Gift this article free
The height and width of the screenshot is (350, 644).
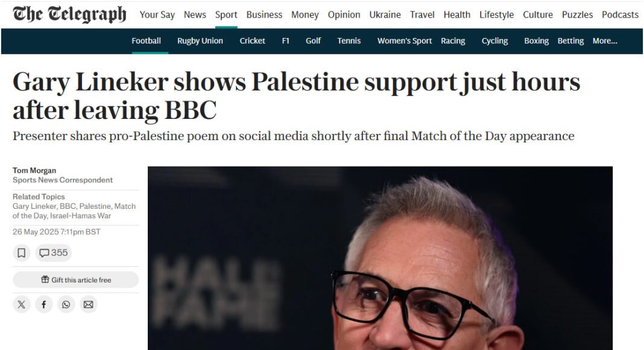click(75, 280)
